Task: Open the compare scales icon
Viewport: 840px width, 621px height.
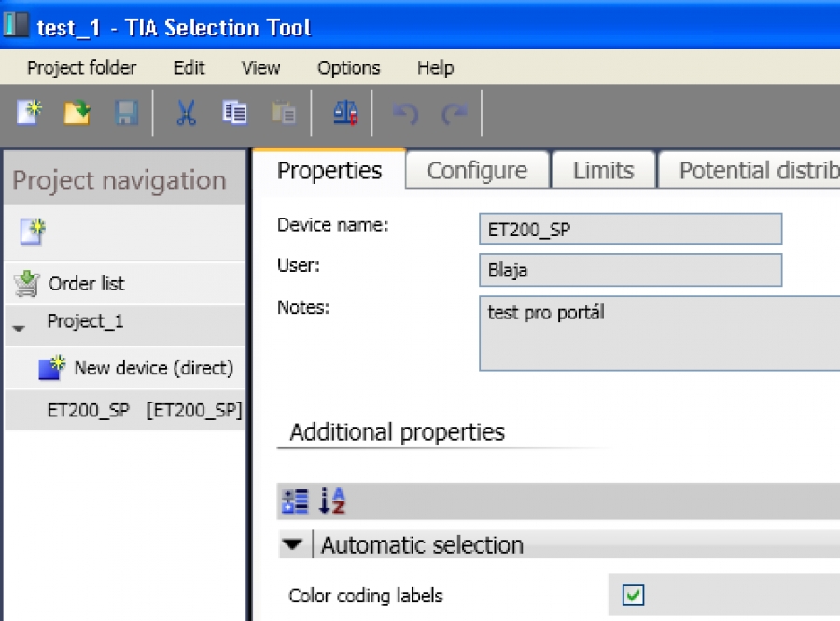Action: click(345, 113)
